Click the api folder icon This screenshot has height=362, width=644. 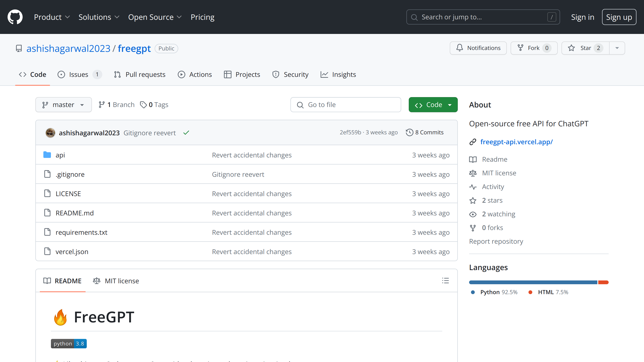[47, 155]
